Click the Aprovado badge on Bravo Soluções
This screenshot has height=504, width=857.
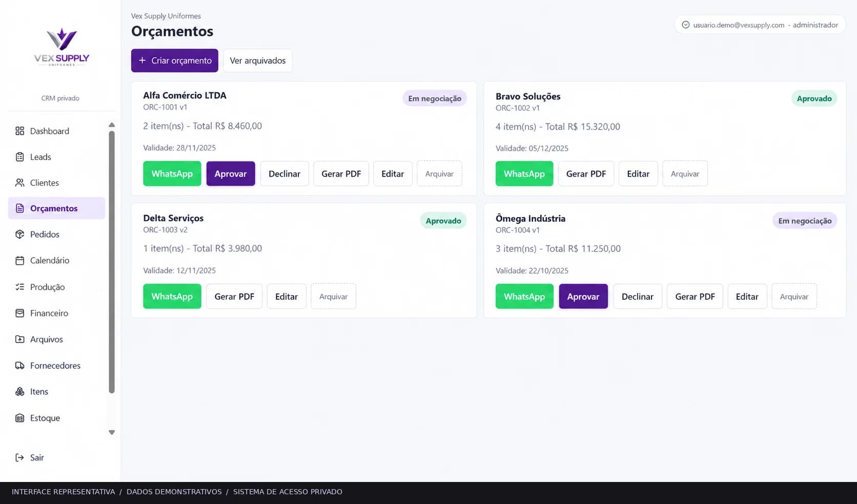pos(814,98)
